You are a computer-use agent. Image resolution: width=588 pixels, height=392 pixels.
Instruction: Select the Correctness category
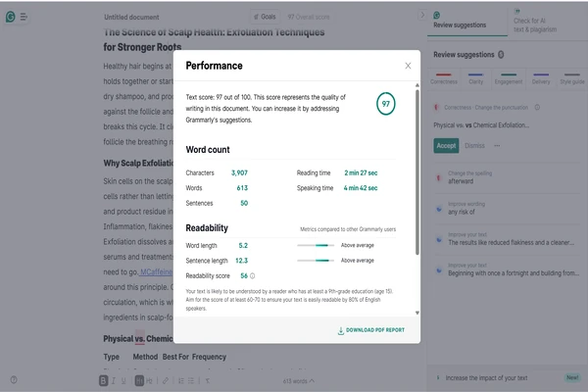point(444,79)
